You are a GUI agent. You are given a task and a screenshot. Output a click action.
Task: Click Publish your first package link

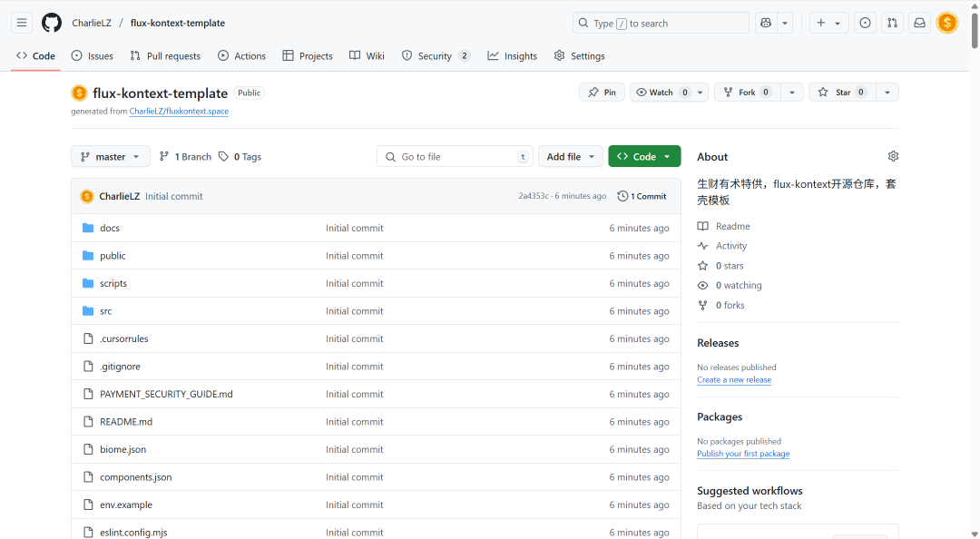point(744,454)
